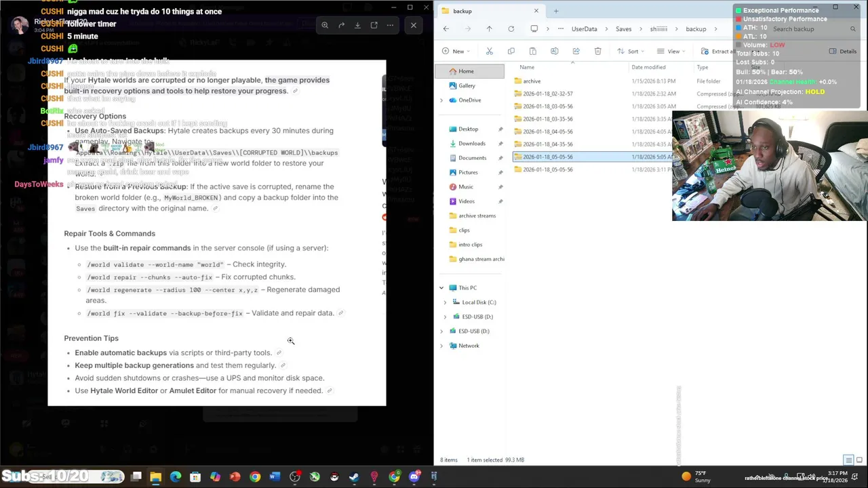Add a new Explorer tab

point(556,11)
